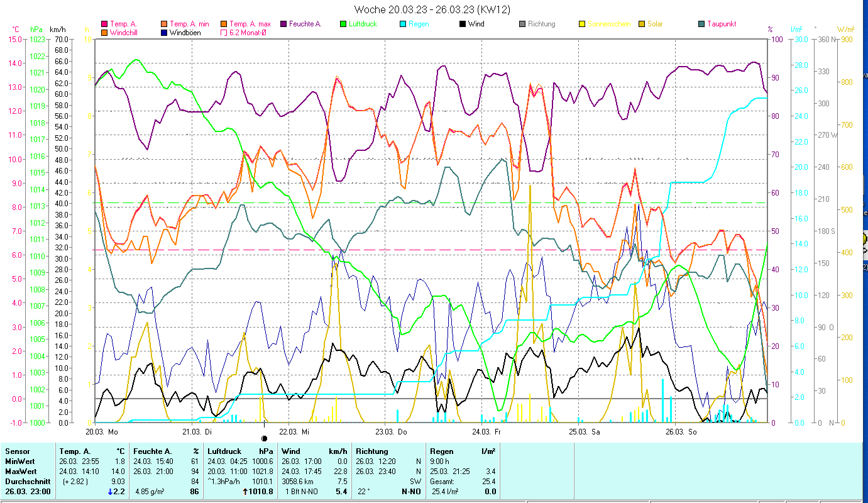868x503 pixels.
Task: Click the '(+ 2.82 )' temperature deviation
Action: point(74,482)
